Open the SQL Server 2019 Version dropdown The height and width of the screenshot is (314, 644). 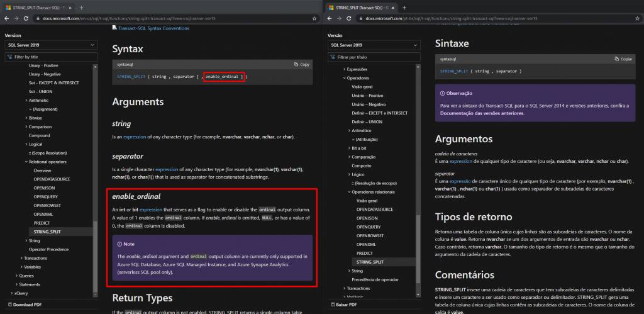click(x=52, y=45)
